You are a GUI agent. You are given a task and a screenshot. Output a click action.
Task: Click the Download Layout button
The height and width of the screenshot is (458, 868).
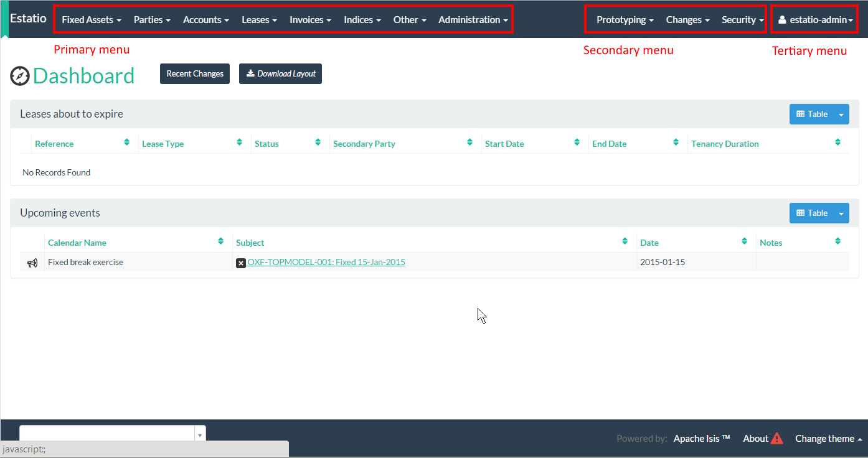click(x=280, y=73)
